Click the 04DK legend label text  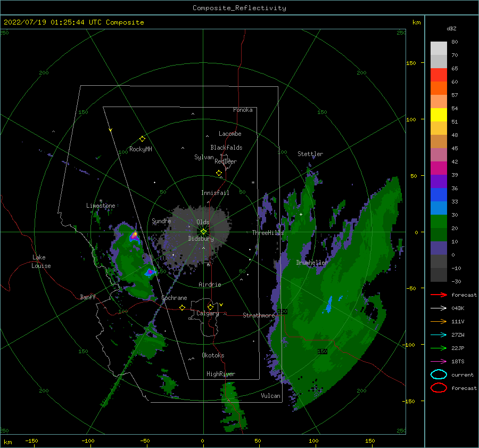pos(458,308)
